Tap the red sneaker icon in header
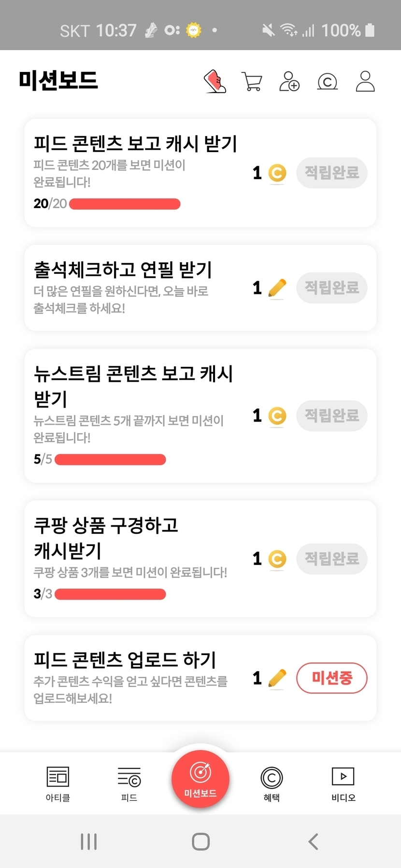This screenshot has width=401, height=868. [x=215, y=81]
